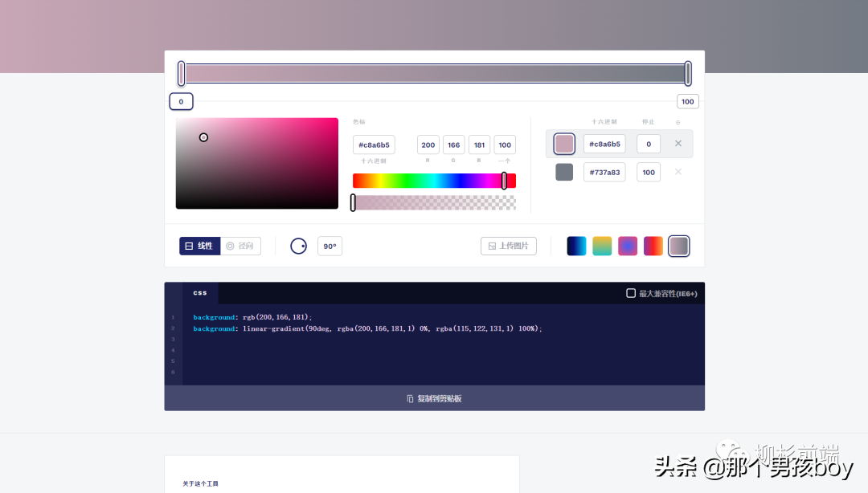Choose the yellow-teal preset gradient

point(602,246)
